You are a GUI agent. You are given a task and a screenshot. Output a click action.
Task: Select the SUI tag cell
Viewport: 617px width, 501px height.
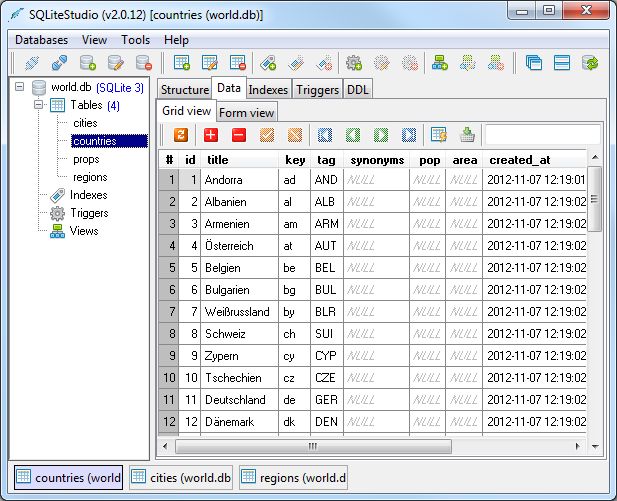tap(327, 334)
